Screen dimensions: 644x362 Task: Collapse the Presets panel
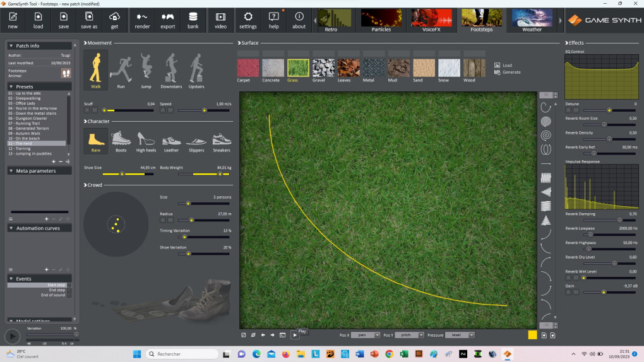click(x=11, y=86)
